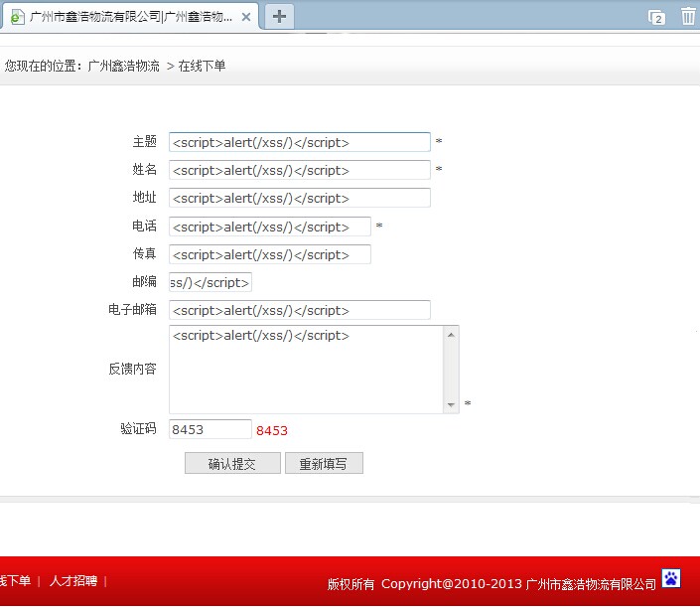Viewport: 700px width, 609px height.
Task: Close the 广州市鑫浩物流有限公司 tab
Action: coord(246,17)
